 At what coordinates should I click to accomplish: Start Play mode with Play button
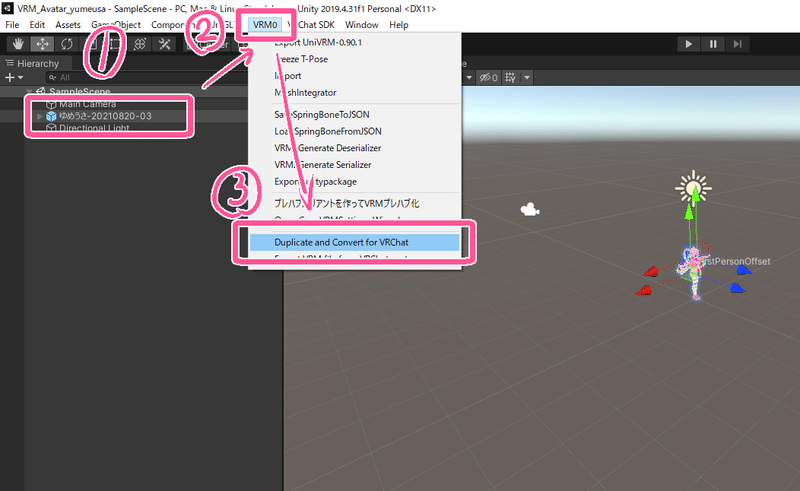tap(688, 44)
